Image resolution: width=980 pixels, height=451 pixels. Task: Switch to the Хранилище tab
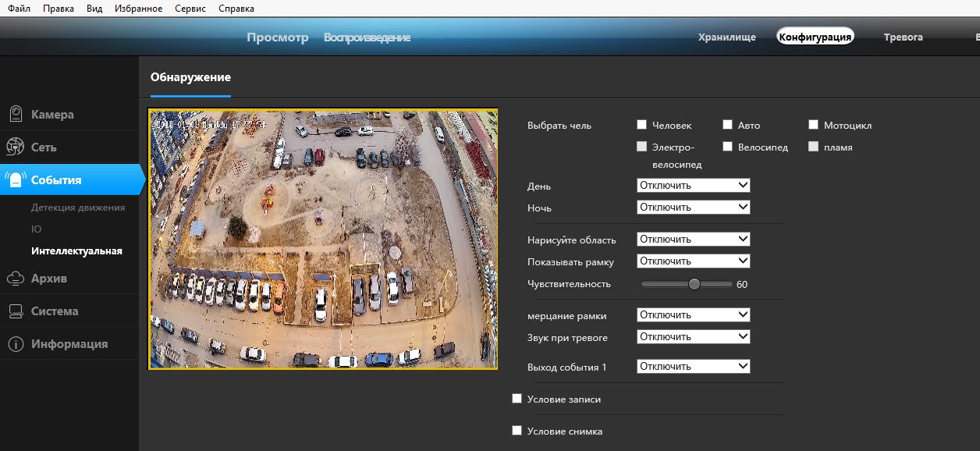(726, 37)
